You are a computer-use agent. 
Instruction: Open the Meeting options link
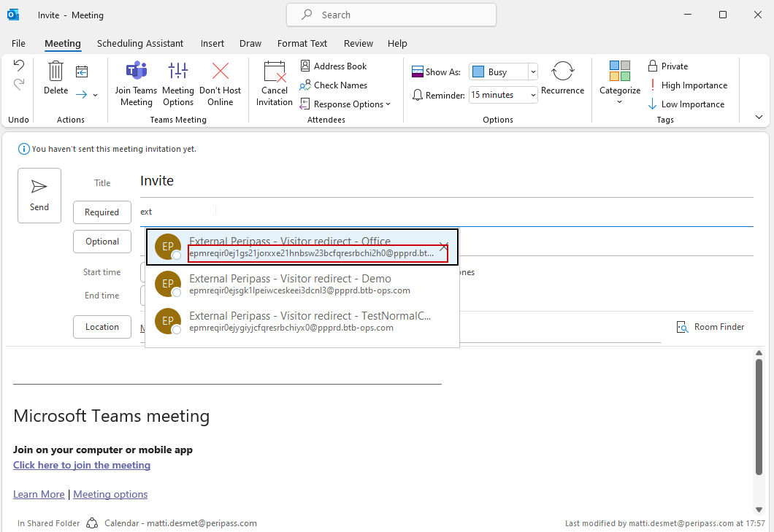tap(110, 494)
